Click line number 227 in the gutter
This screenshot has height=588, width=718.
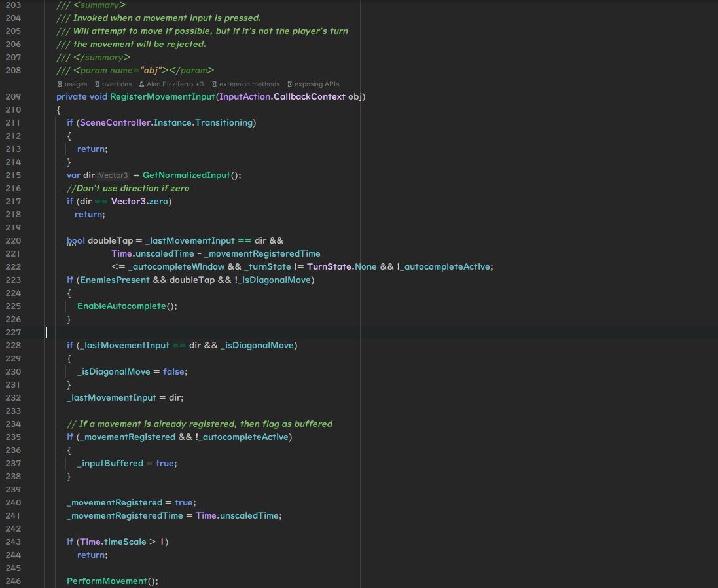[13, 333]
